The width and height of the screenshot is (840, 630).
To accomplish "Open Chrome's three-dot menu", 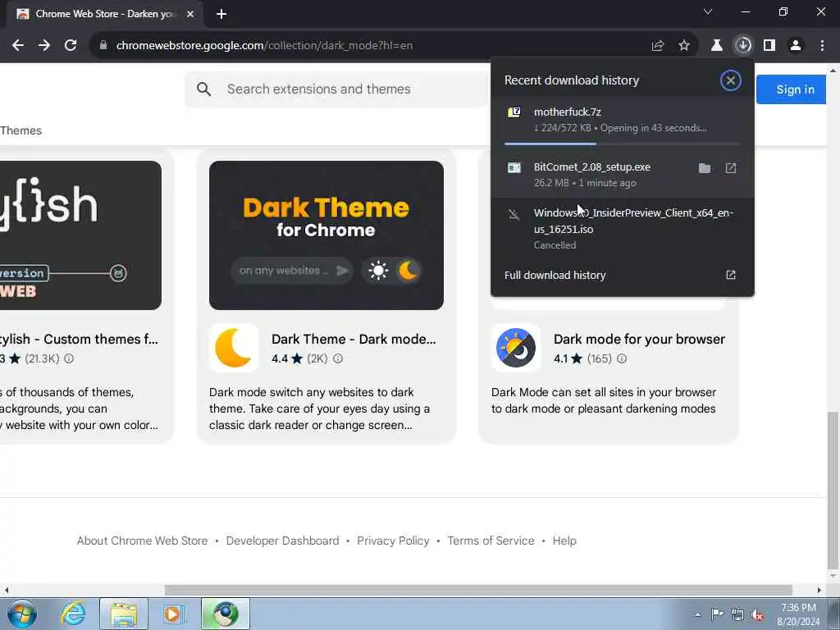I will click(822, 46).
